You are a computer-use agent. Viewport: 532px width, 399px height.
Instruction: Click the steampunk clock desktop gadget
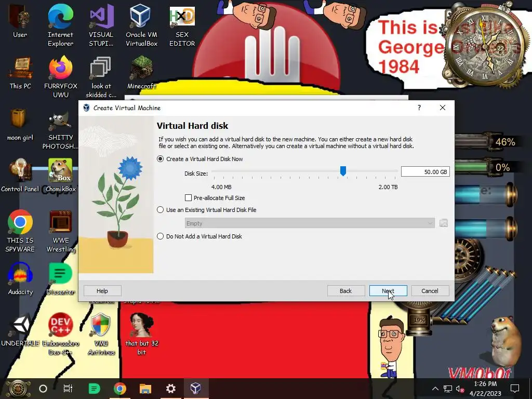point(485,47)
